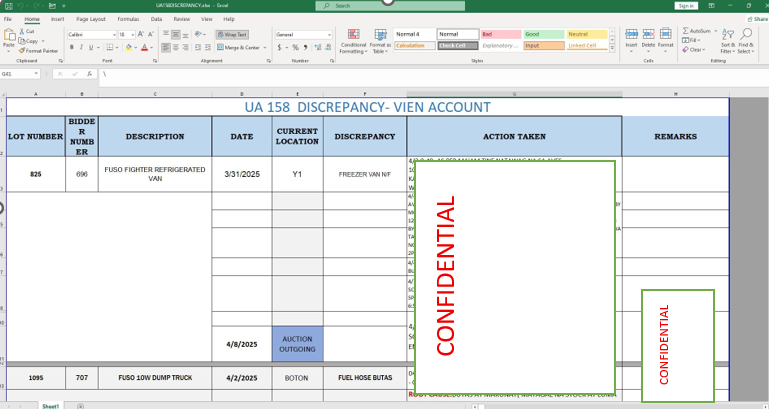
Task: Open the File menu
Action: [x=8, y=19]
